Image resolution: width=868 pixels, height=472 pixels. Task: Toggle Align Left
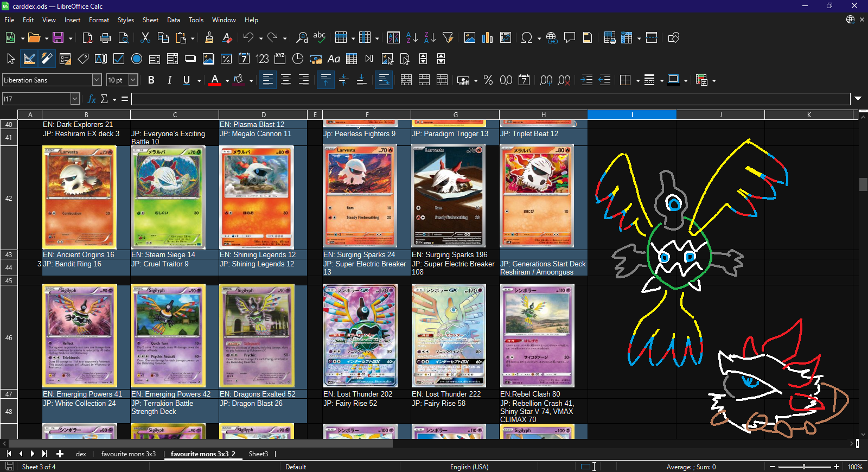click(x=267, y=80)
